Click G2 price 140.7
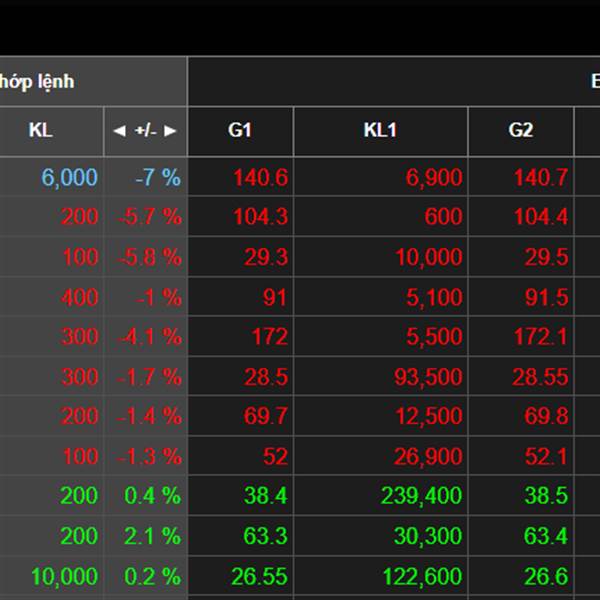 (x=541, y=178)
